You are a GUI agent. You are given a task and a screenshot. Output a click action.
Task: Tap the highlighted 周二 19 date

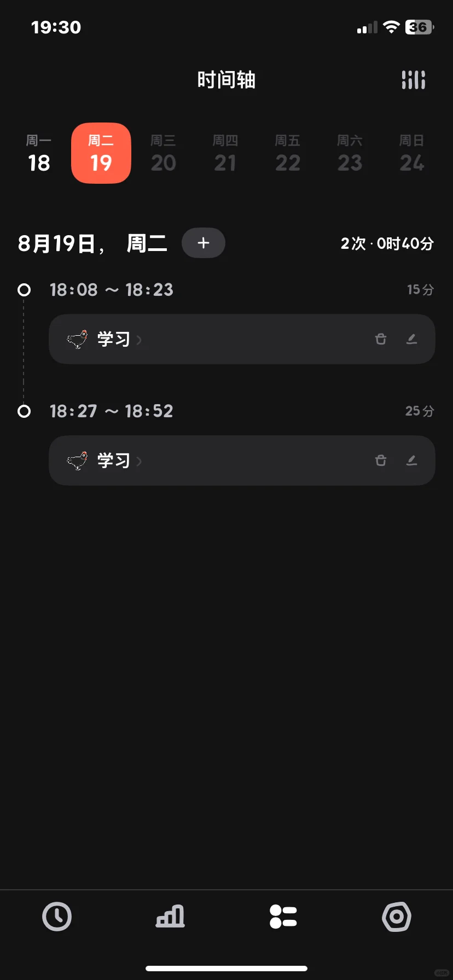pos(101,153)
